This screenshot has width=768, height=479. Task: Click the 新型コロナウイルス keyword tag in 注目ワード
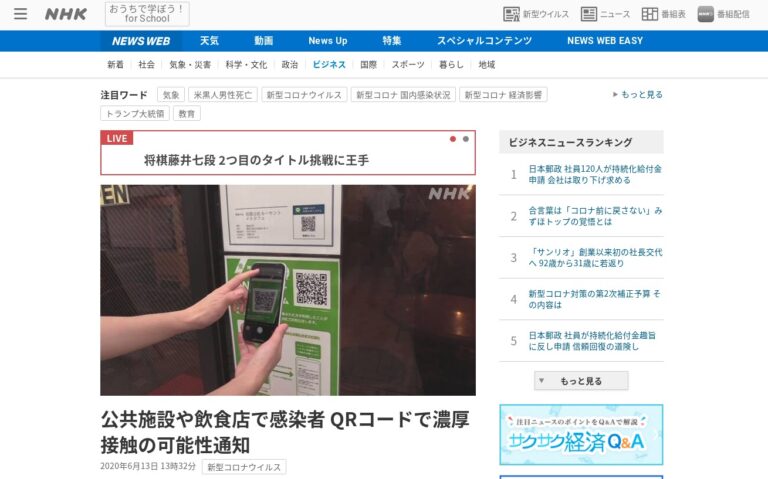click(304, 95)
